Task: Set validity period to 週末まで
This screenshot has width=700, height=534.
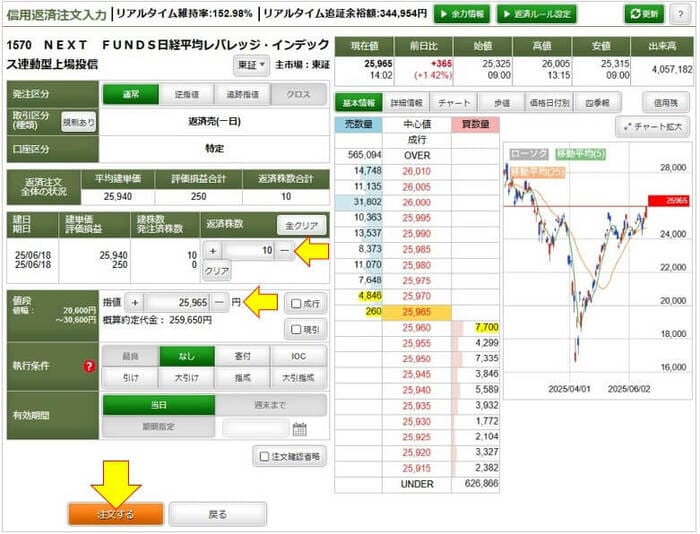Action: tap(271, 405)
